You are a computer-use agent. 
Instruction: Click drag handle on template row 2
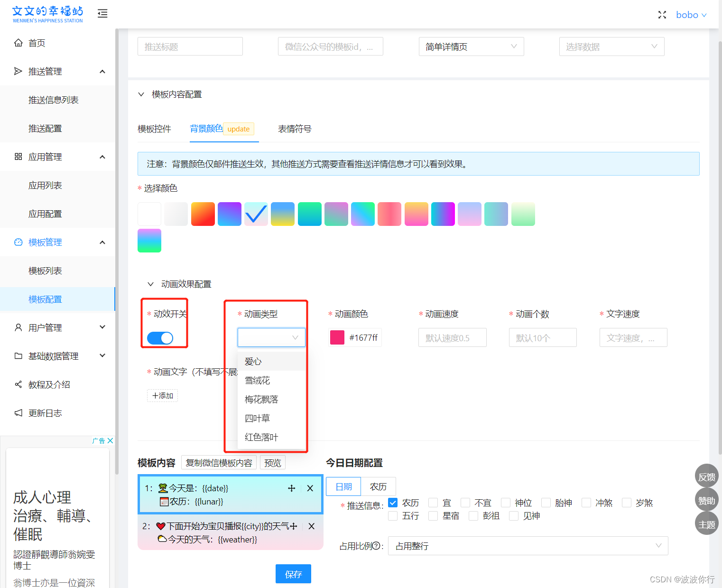tap(294, 526)
